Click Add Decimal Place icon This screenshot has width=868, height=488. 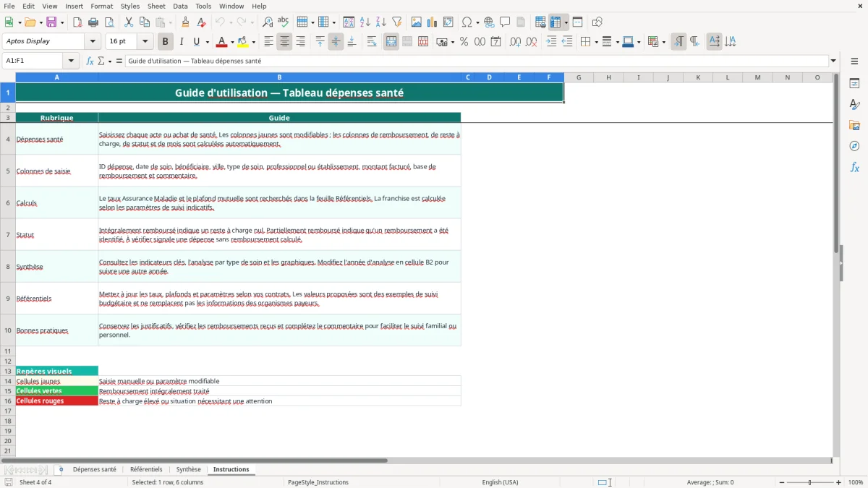point(515,42)
